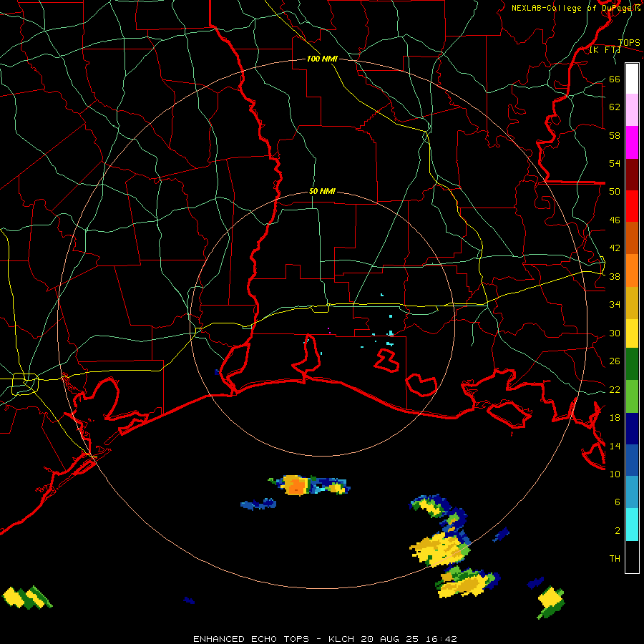Click the magenta legend swatch
Viewport: 644px width, 644px height.
(x=632, y=142)
